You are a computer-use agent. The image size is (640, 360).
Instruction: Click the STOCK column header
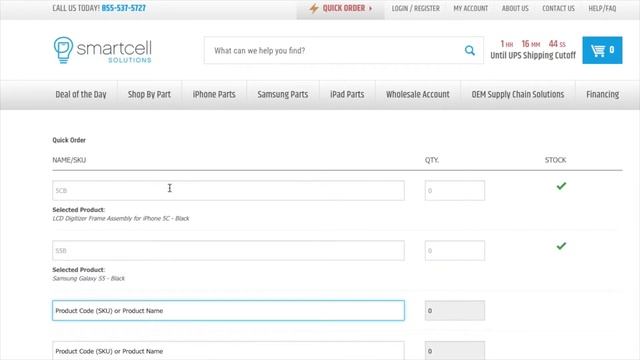[556, 160]
